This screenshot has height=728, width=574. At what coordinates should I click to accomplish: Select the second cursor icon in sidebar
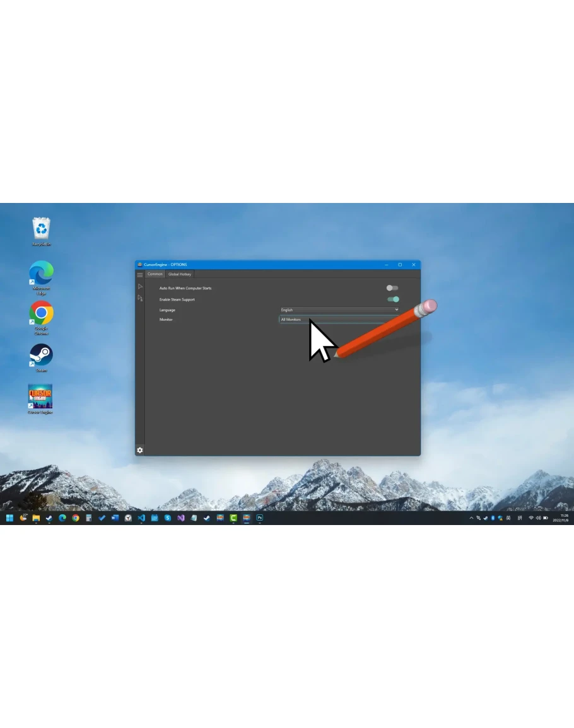click(x=140, y=298)
